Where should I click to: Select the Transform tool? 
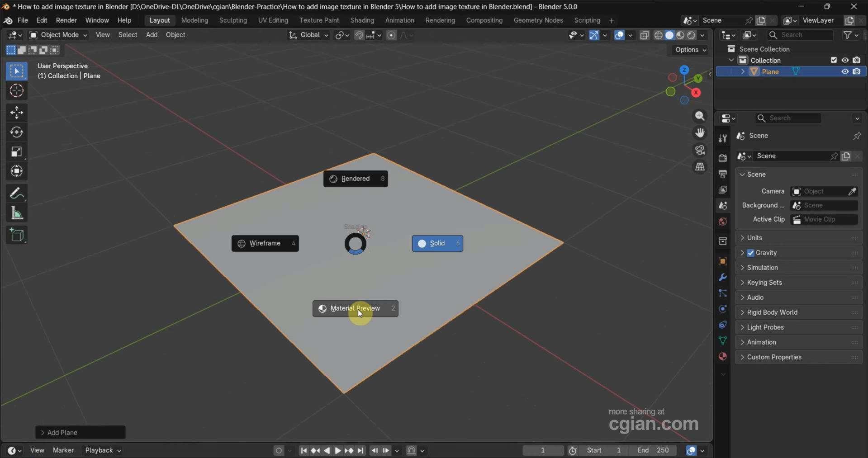pos(17,171)
